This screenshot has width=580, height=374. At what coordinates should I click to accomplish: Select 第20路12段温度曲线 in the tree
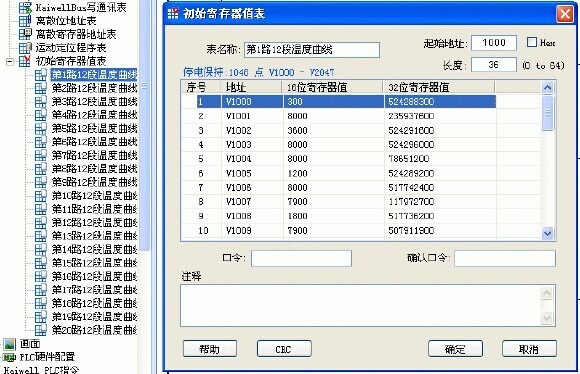pyautogui.click(x=94, y=330)
